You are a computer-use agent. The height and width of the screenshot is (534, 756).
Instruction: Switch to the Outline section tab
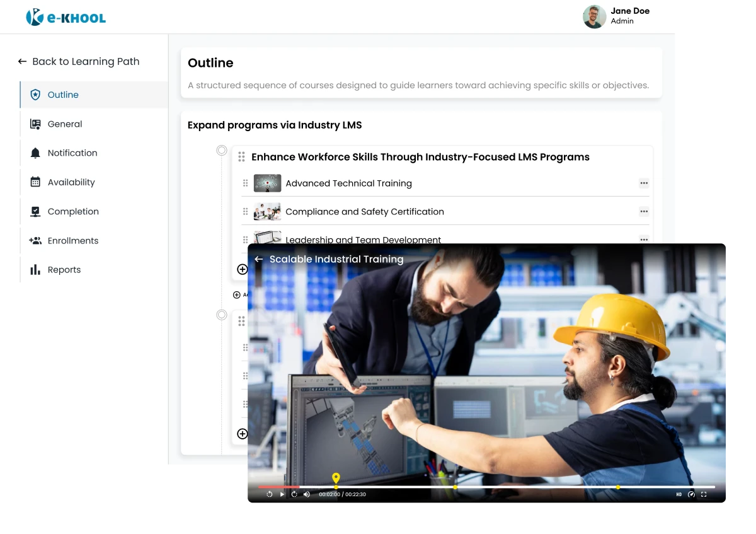click(x=63, y=95)
